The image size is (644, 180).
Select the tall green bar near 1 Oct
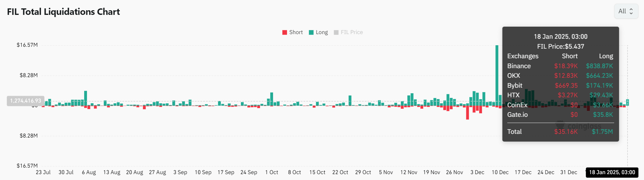pyautogui.click(x=272, y=99)
